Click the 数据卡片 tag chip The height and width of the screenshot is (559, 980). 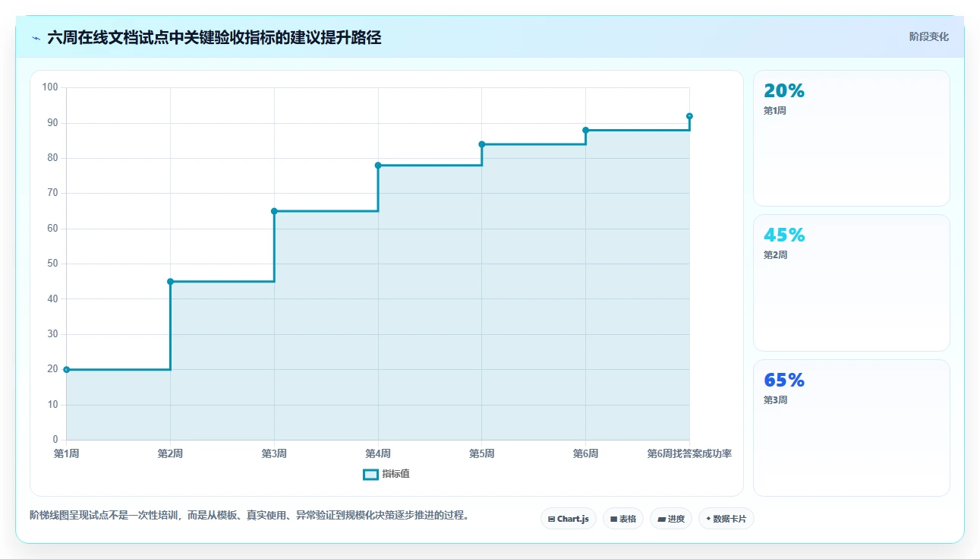(x=726, y=519)
